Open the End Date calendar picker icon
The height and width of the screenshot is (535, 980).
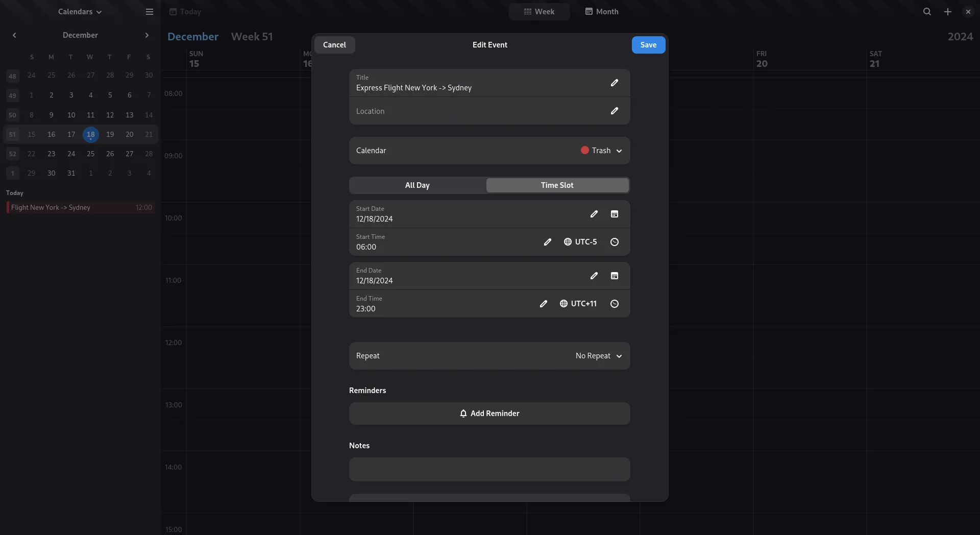614,276
